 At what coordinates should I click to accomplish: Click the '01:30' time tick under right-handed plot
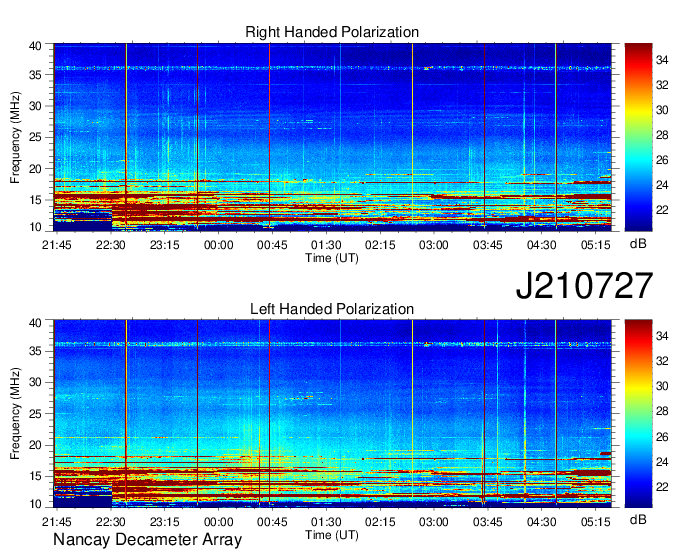(326, 245)
